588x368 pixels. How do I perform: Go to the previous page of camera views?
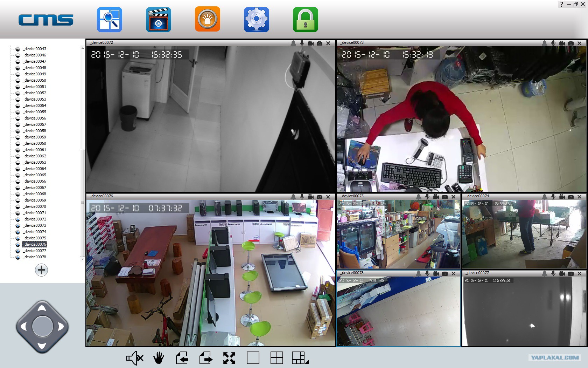pyautogui.click(x=182, y=358)
